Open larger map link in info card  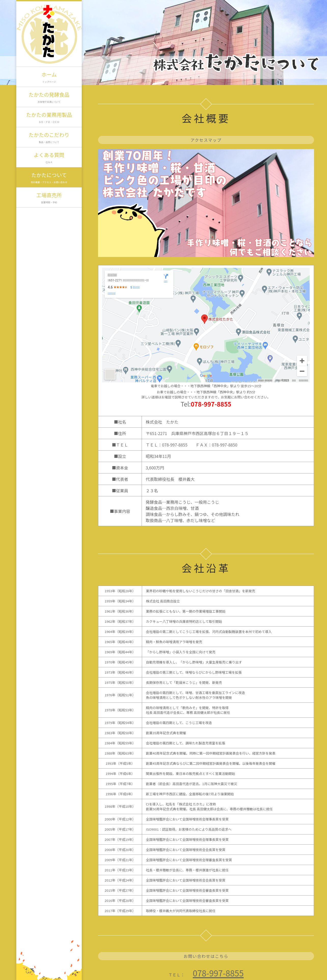pyautogui.click(x=112, y=294)
